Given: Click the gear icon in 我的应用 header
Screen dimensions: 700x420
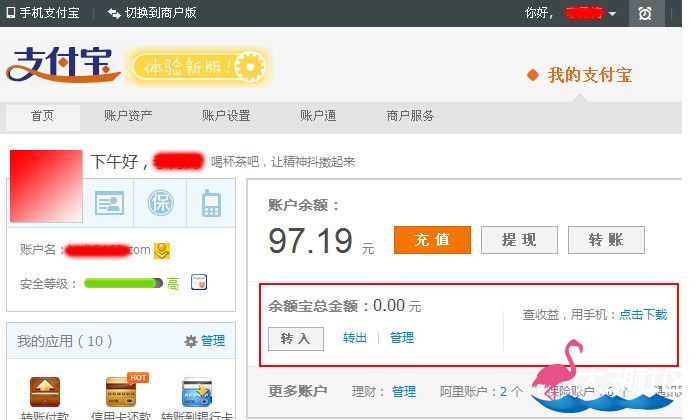Looking at the screenshot, I should coord(191,341).
